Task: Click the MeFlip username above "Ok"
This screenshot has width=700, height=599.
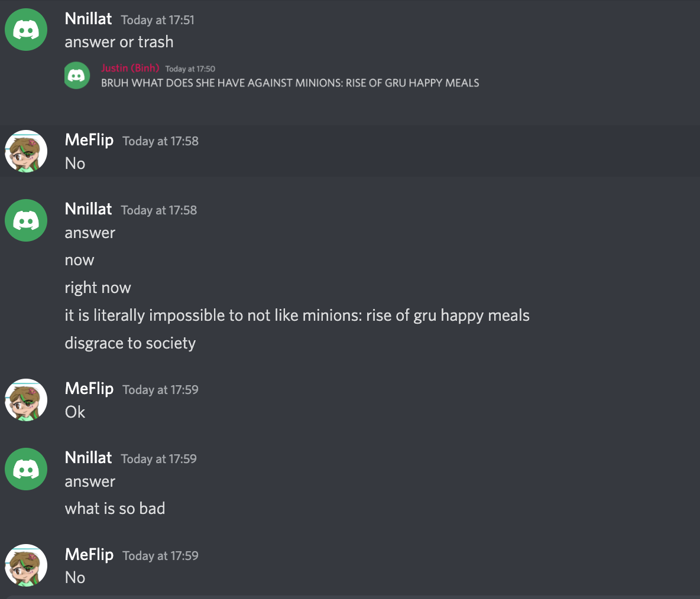Action: click(x=89, y=389)
